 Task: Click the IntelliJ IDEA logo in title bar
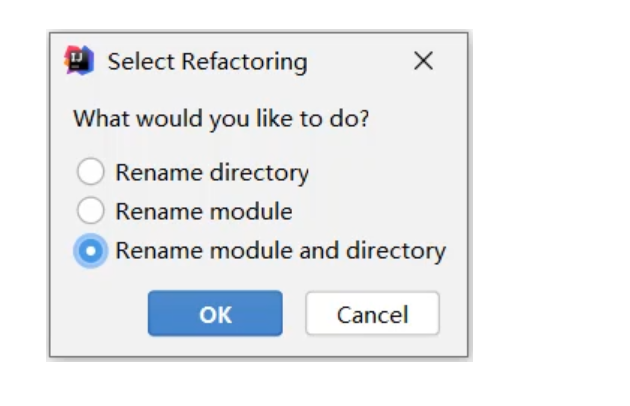80,61
